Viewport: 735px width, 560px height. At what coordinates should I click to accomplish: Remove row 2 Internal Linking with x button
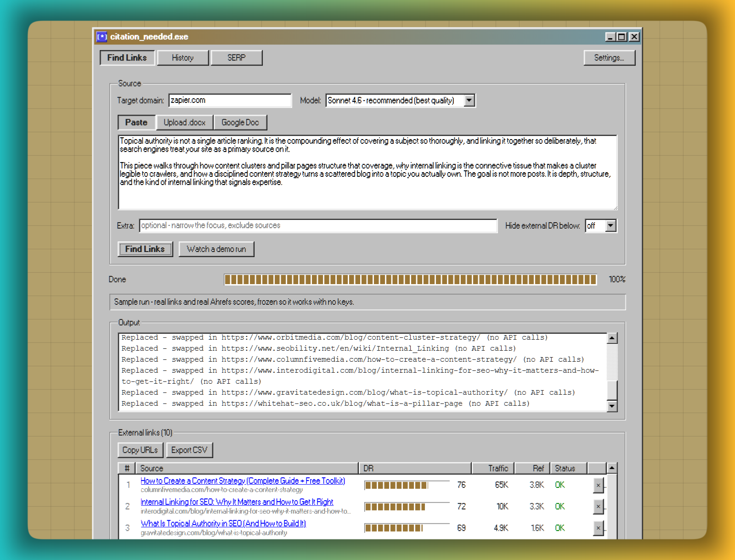pyautogui.click(x=598, y=507)
